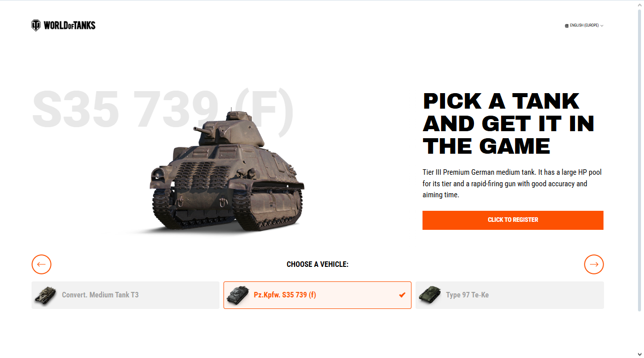Open the ENGLISH (EUROPE) language dropdown
This screenshot has height=358, width=644.
pos(584,25)
